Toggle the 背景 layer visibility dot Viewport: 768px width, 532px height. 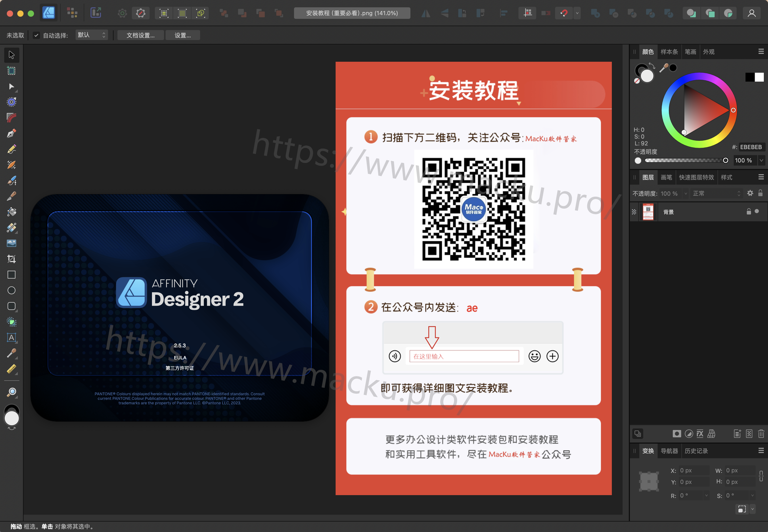(757, 211)
